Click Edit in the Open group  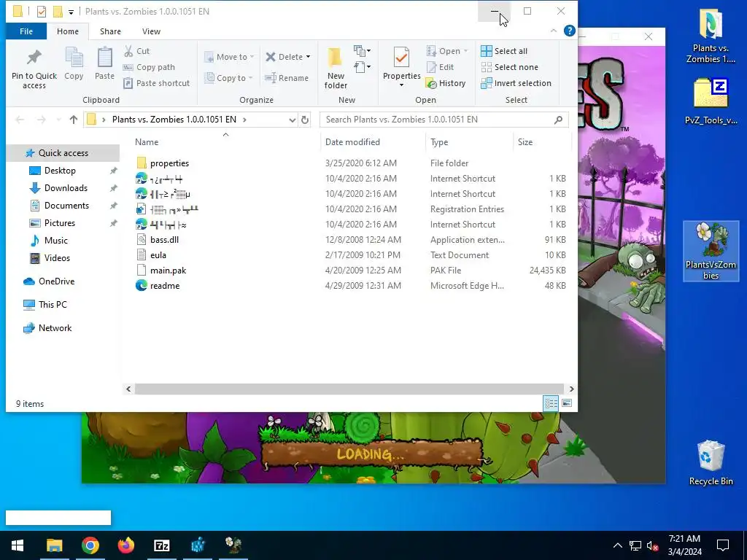click(x=440, y=67)
